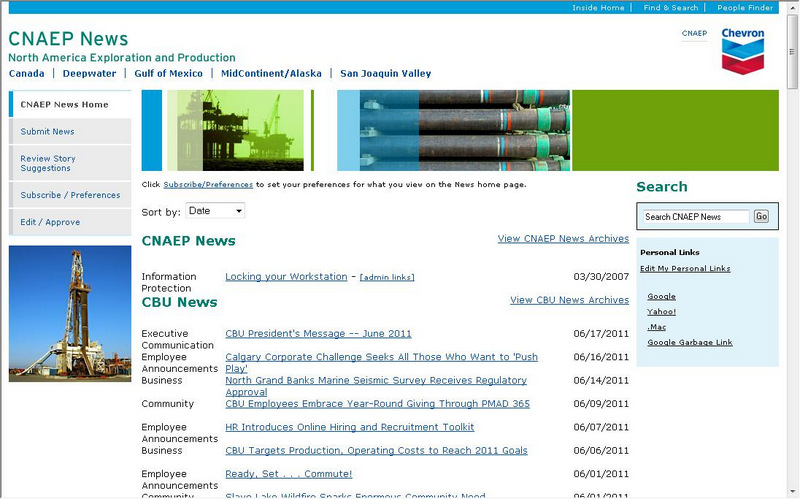Click the View CNAEP News Archives link
Image resolution: width=800 pixels, height=499 pixels.
point(563,239)
